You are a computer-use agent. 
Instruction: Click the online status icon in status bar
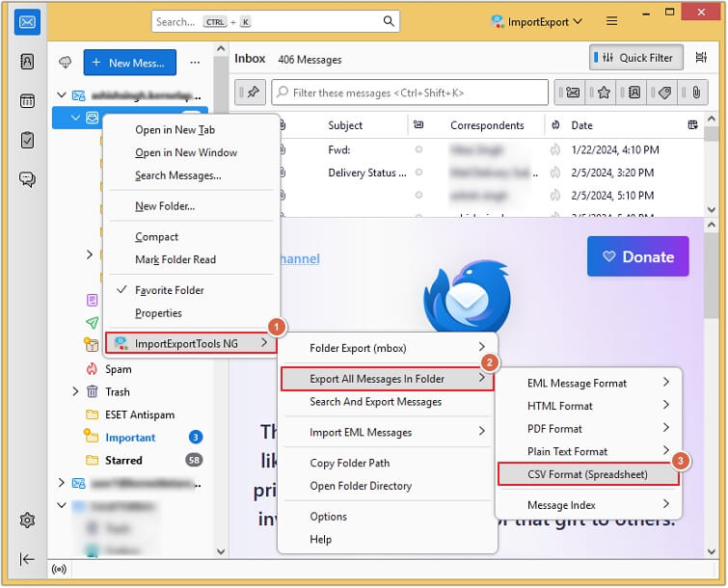coord(59,569)
